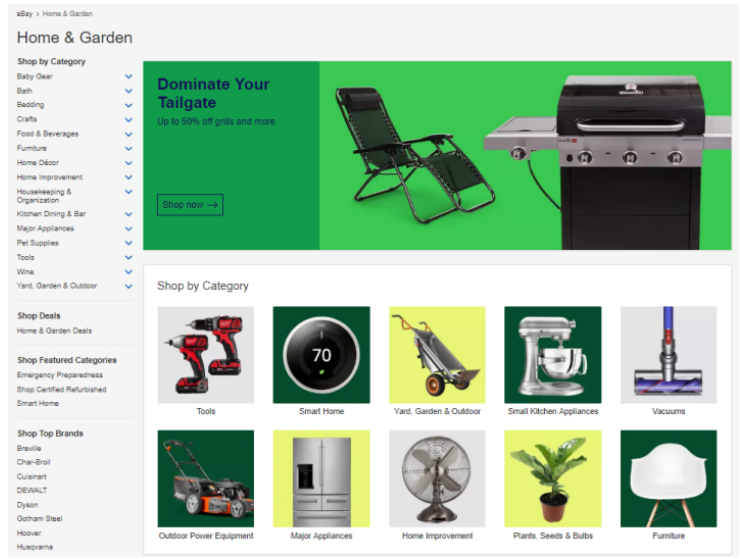The width and height of the screenshot is (740, 559).
Task: Open Bedding category link
Action: tap(30, 105)
